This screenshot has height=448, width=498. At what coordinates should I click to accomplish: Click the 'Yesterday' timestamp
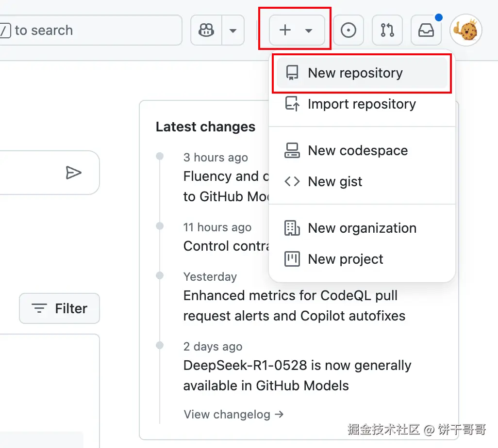coord(210,277)
